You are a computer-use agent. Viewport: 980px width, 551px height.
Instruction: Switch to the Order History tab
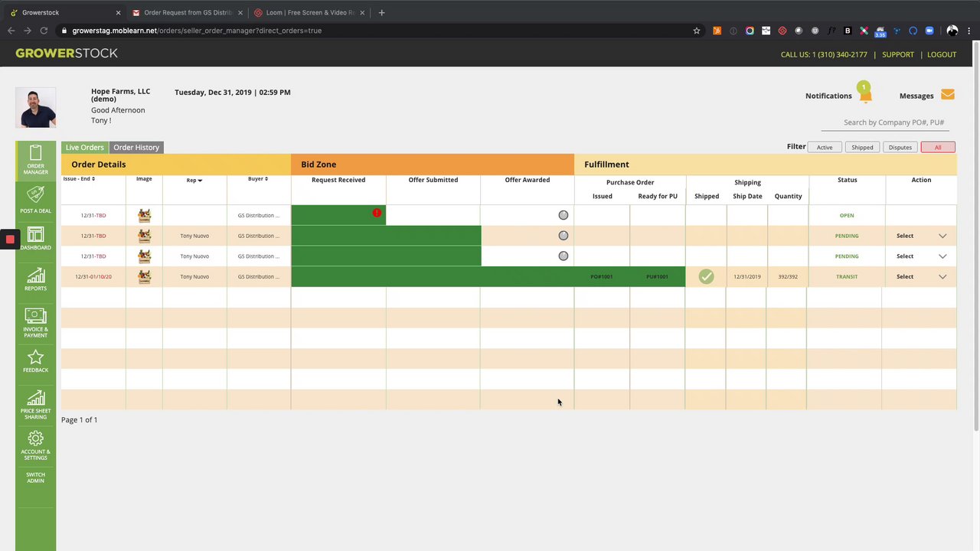click(x=136, y=147)
